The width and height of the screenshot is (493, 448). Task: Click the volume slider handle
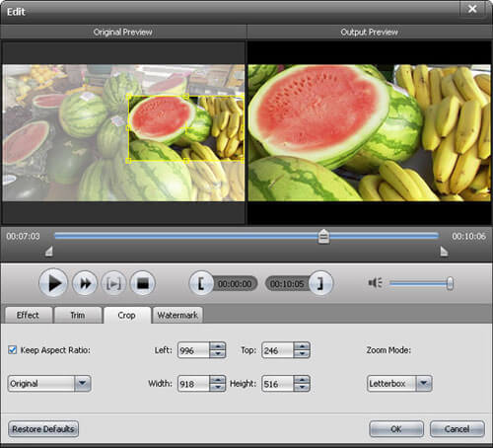(x=450, y=283)
